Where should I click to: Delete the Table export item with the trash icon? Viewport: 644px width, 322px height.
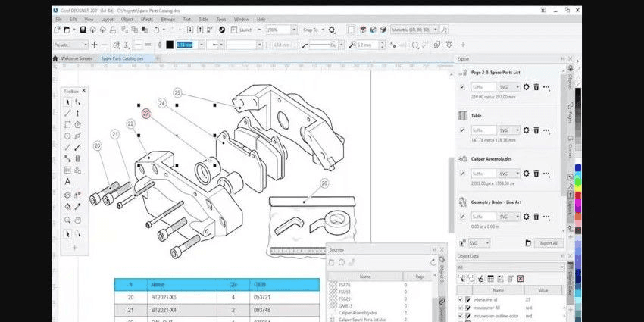536,130
